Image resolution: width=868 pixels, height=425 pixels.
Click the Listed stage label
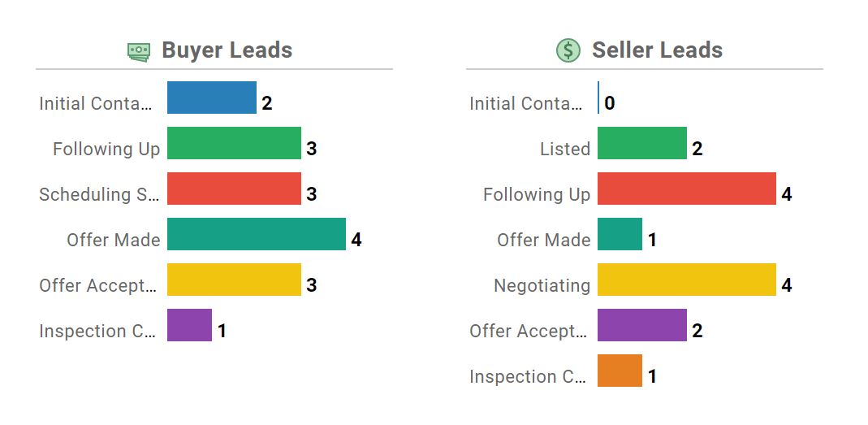[x=565, y=150]
